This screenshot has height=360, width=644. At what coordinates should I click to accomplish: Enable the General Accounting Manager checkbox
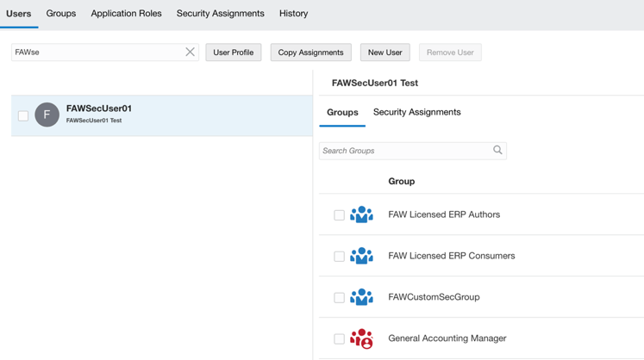[339, 339]
